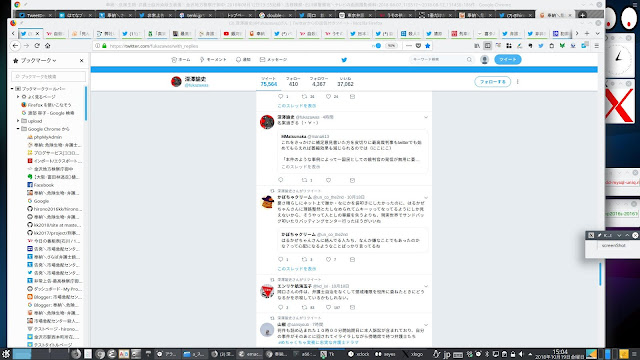This screenshot has width=640, height=360.
Task: Open the @fukazawas handle link in profile bar
Action: pos(196,85)
